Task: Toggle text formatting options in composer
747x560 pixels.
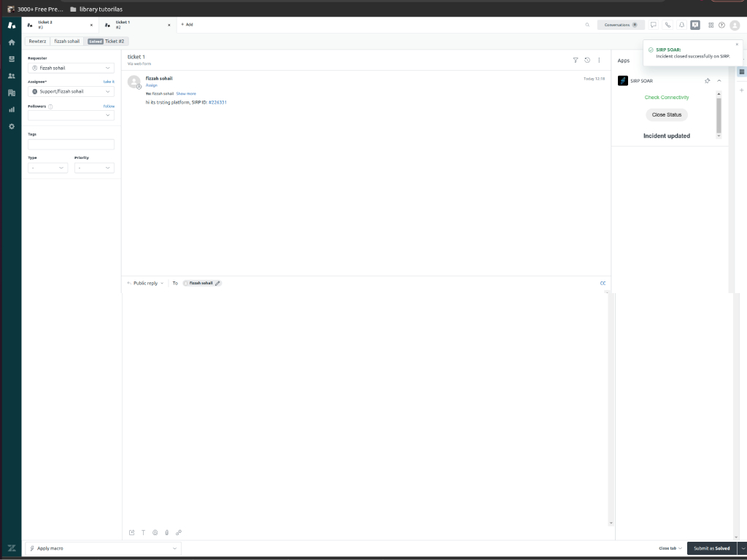Action: (143, 532)
